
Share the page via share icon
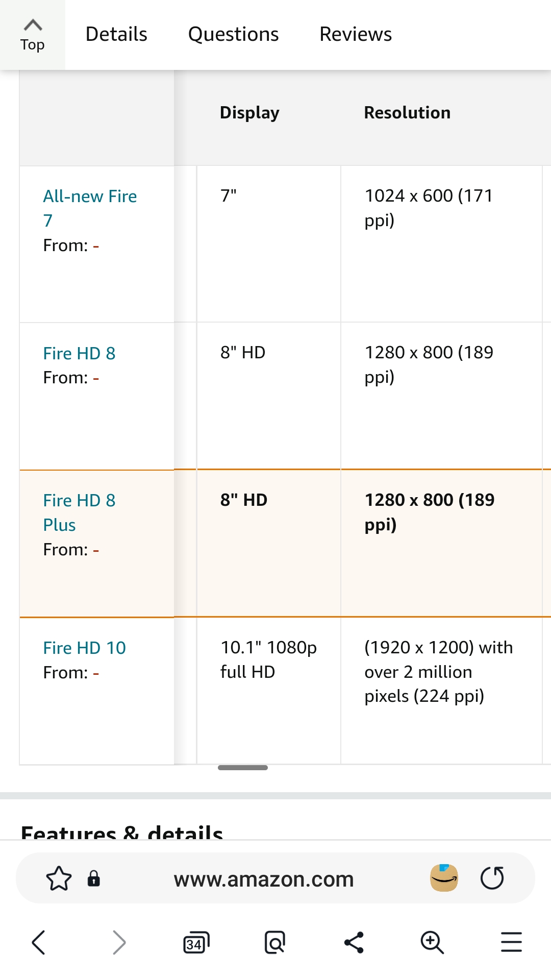point(354,942)
